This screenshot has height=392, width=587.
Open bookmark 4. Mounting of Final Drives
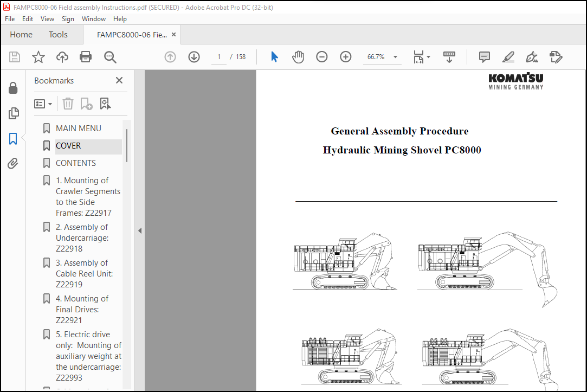pyautogui.click(x=82, y=309)
